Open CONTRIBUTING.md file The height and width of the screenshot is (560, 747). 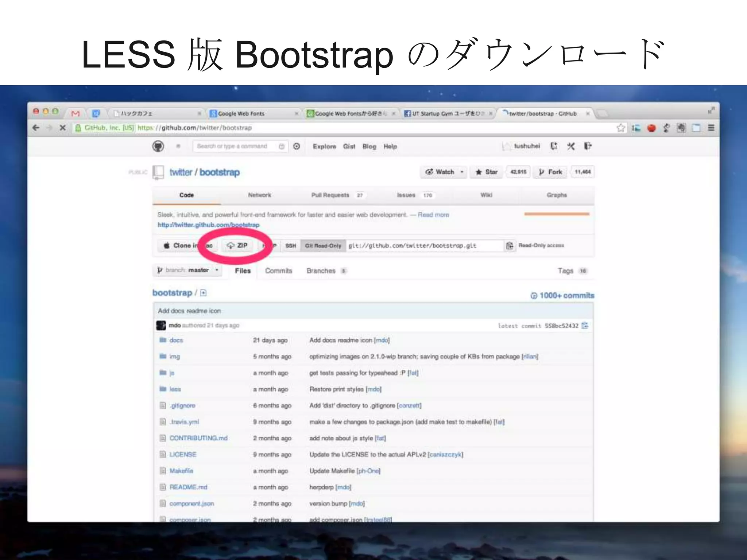click(198, 438)
